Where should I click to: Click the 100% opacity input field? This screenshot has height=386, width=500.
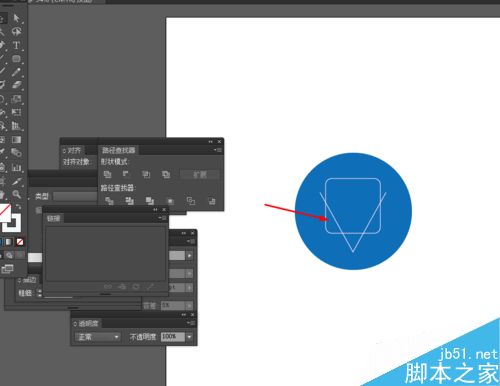173,337
